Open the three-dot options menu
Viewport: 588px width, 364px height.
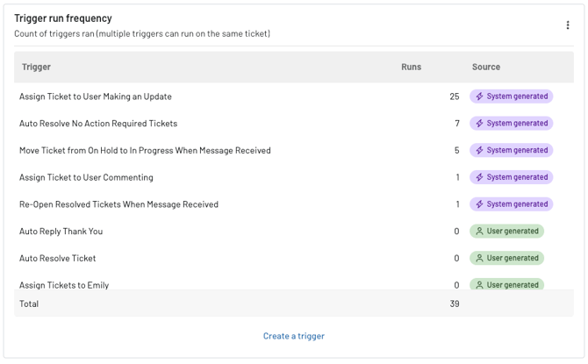[567, 25]
